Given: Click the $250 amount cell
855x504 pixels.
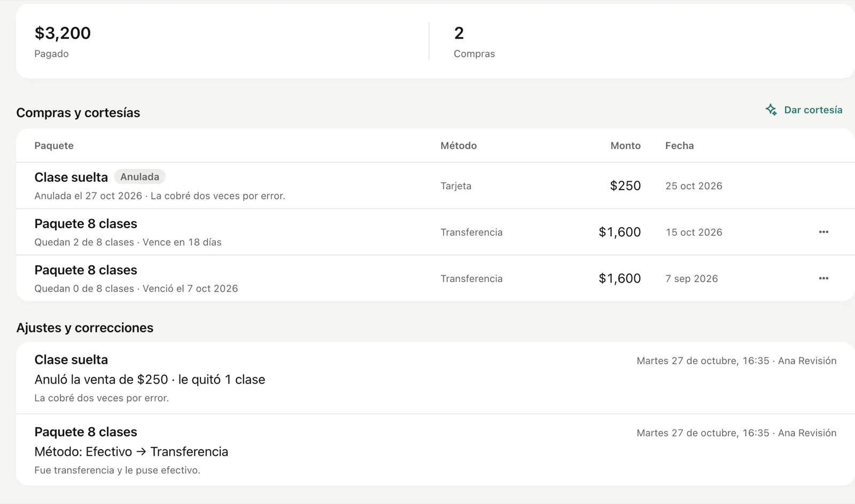Looking at the screenshot, I should tap(625, 185).
